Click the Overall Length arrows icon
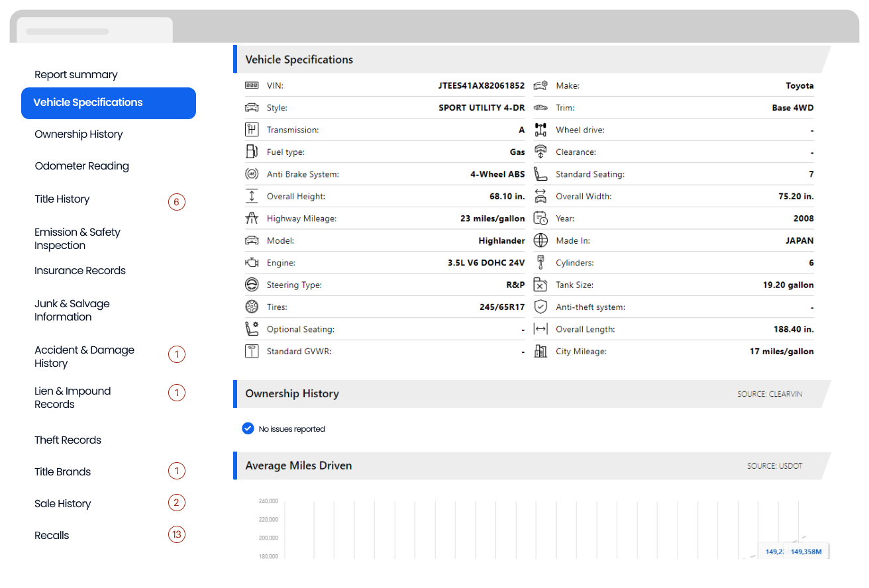The image size is (869, 588). click(x=540, y=329)
